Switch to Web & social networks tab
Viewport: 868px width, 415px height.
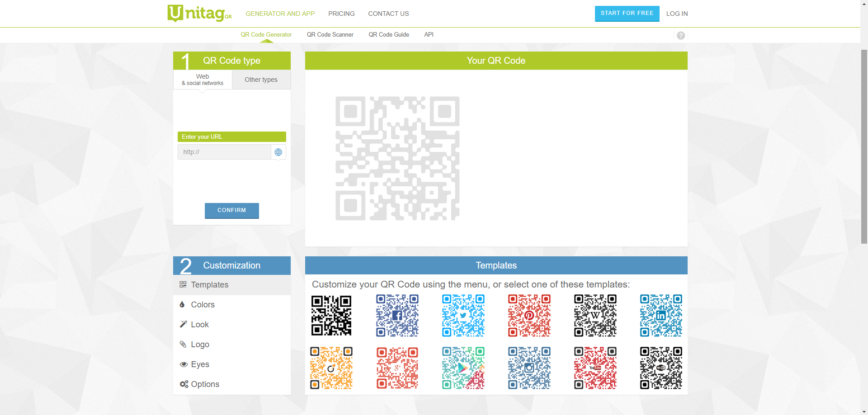click(203, 80)
